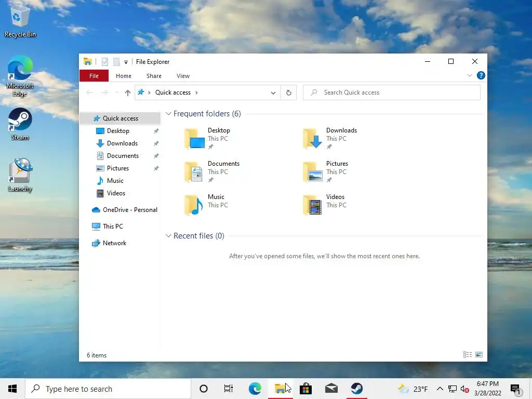Screen dimensions: 532x399
Task: Click the network tray icon
Action: (453, 389)
